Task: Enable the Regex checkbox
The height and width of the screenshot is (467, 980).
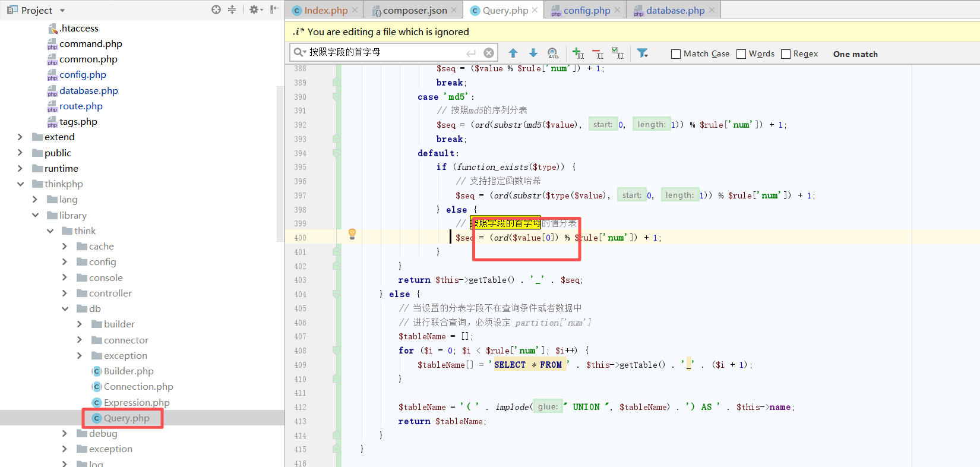Action: pyautogui.click(x=786, y=54)
